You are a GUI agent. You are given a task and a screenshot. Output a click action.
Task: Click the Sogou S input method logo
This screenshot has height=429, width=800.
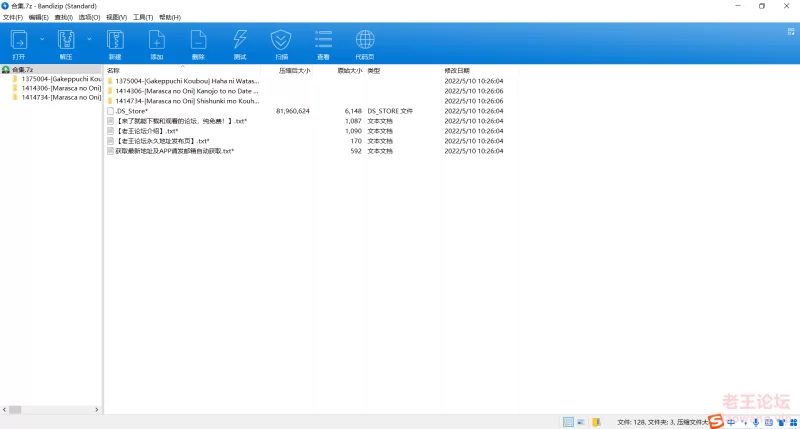point(716,421)
